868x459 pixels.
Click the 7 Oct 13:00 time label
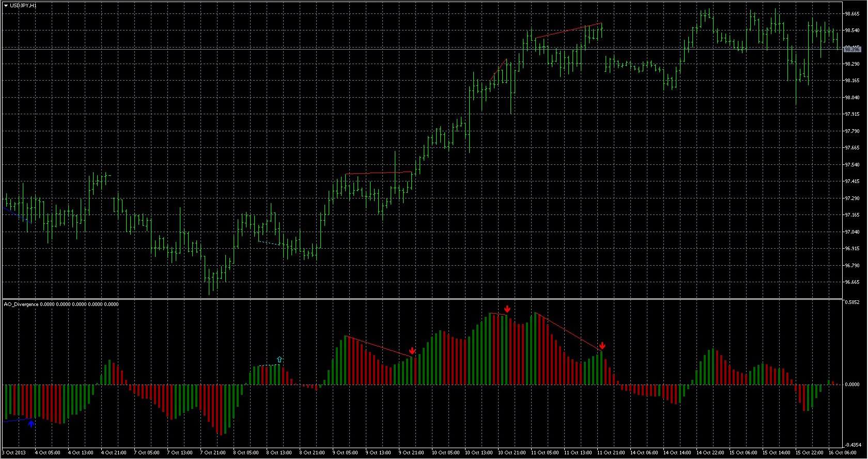(x=180, y=453)
